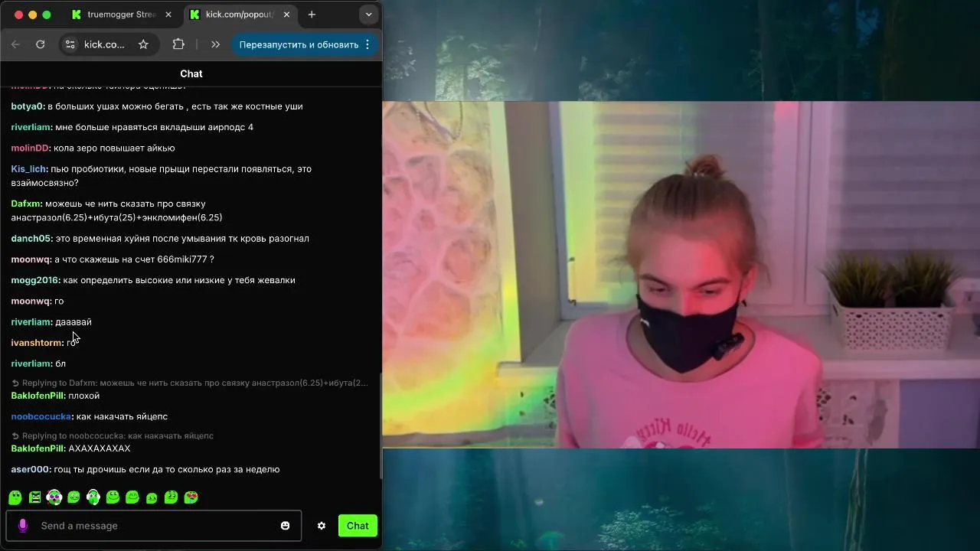Click the 'Chat' header title
The width and height of the screenshot is (980, 551).
click(191, 73)
